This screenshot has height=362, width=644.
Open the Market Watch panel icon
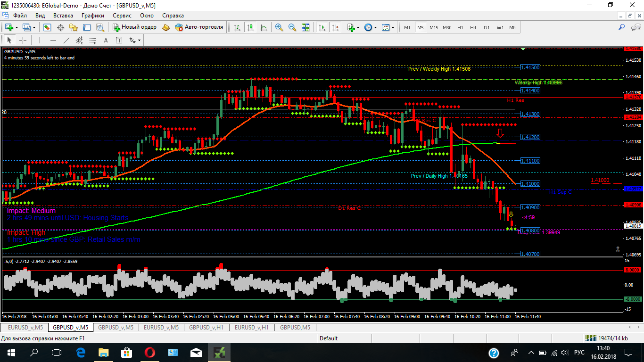coord(47,27)
